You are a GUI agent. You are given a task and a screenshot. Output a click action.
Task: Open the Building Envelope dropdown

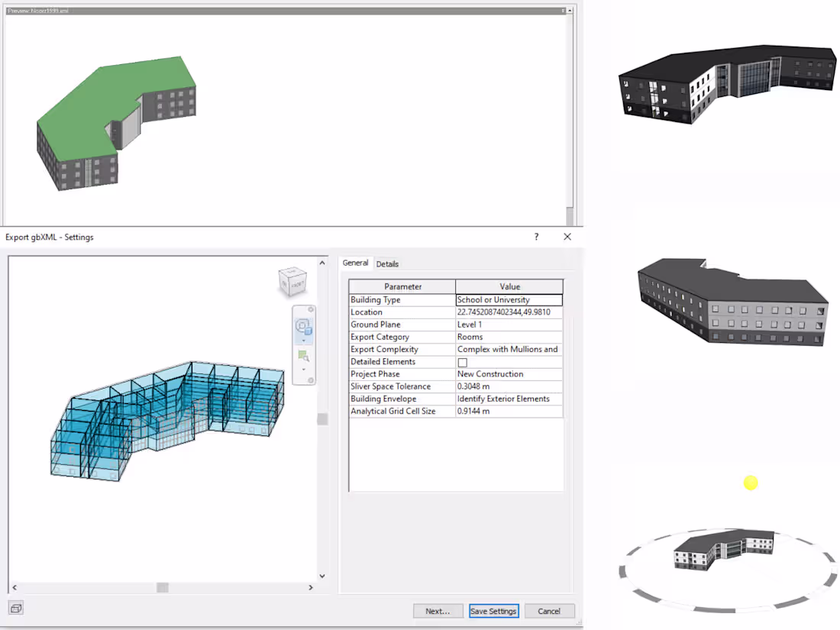(508, 399)
